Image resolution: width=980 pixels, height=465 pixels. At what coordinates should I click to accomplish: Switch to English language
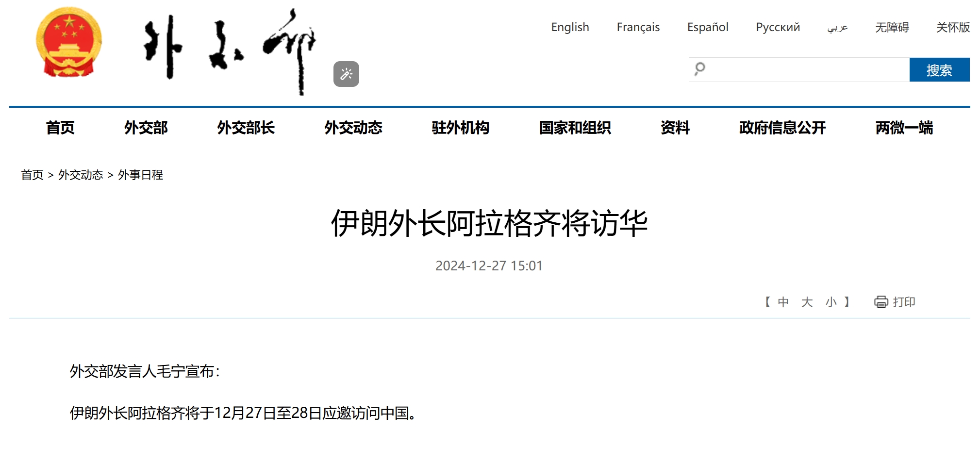click(570, 27)
